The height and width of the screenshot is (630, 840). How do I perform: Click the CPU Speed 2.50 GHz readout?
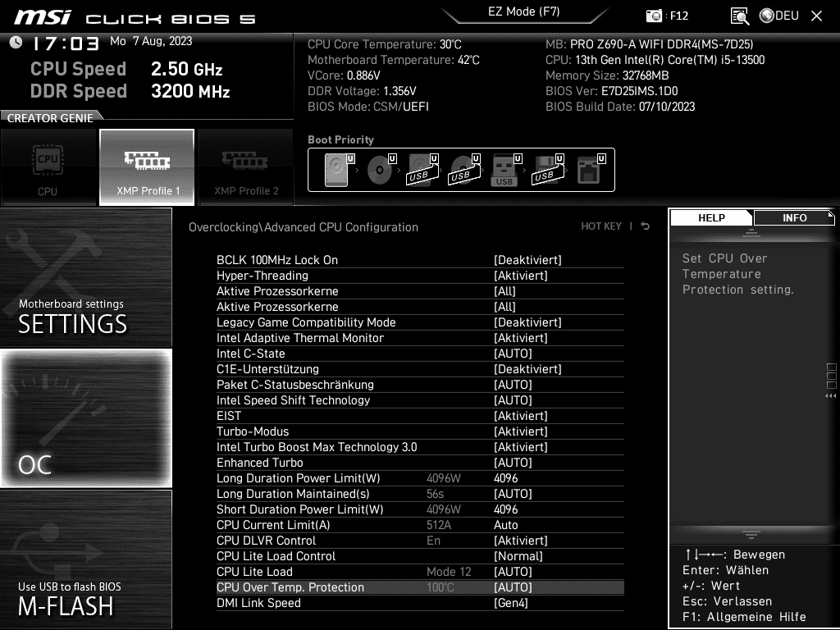[126, 69]
